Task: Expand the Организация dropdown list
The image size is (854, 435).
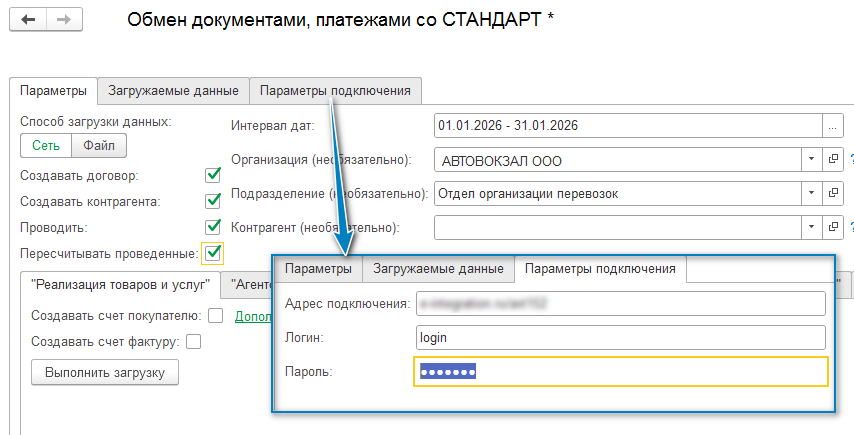Action: (809, 159)
